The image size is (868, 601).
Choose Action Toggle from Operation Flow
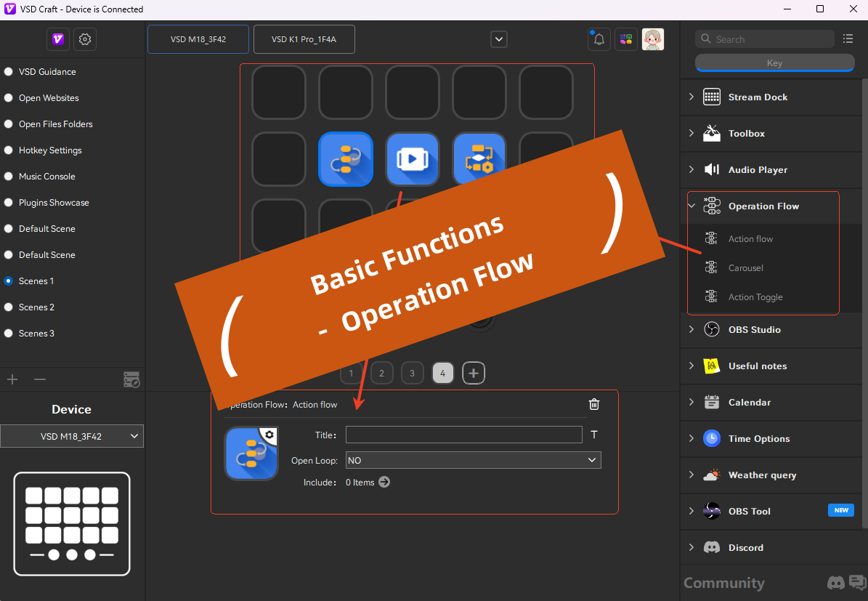[755, 297]
